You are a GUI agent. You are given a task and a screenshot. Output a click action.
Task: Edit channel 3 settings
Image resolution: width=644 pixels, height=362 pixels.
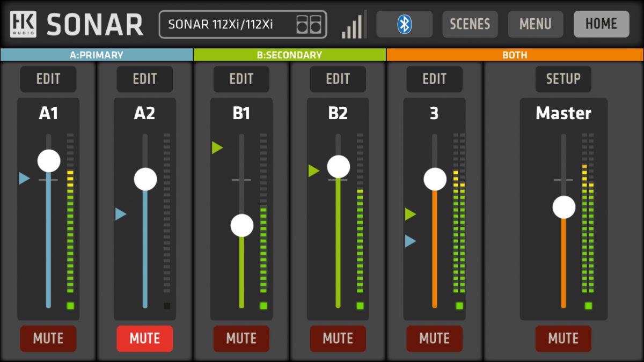pos(435,79)
